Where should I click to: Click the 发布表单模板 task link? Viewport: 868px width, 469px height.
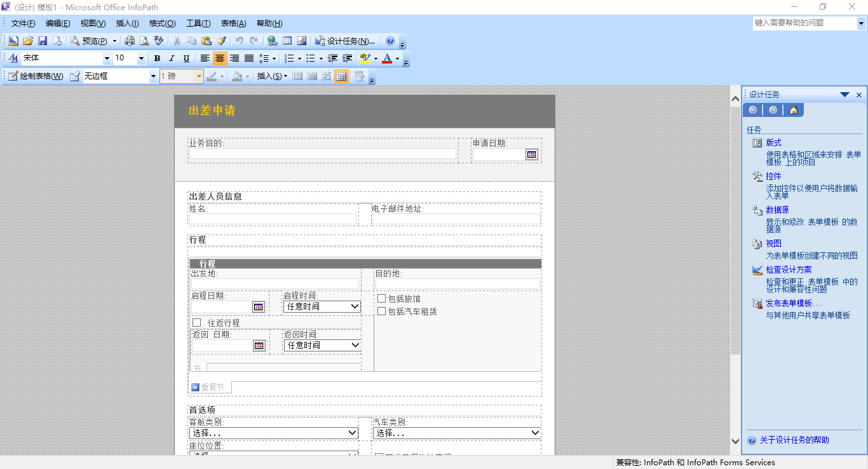coord(794,304)
